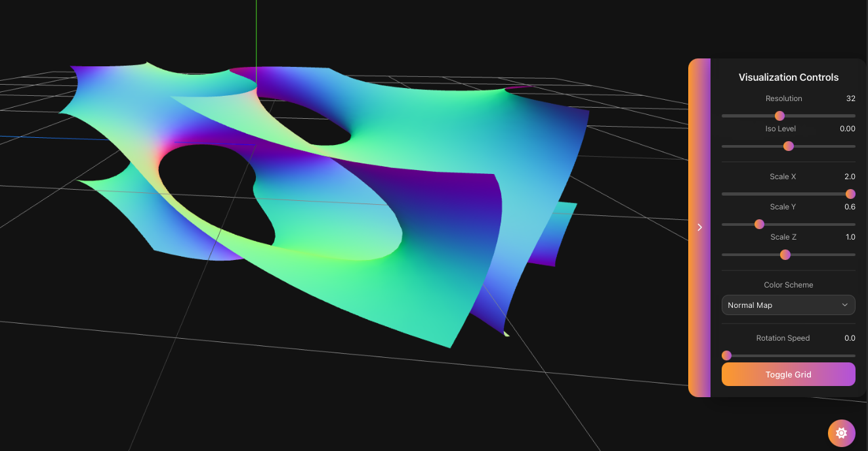This screenshot has height=451, width=868.
Task: Open the settings gear icon
Action: (841, 433)
